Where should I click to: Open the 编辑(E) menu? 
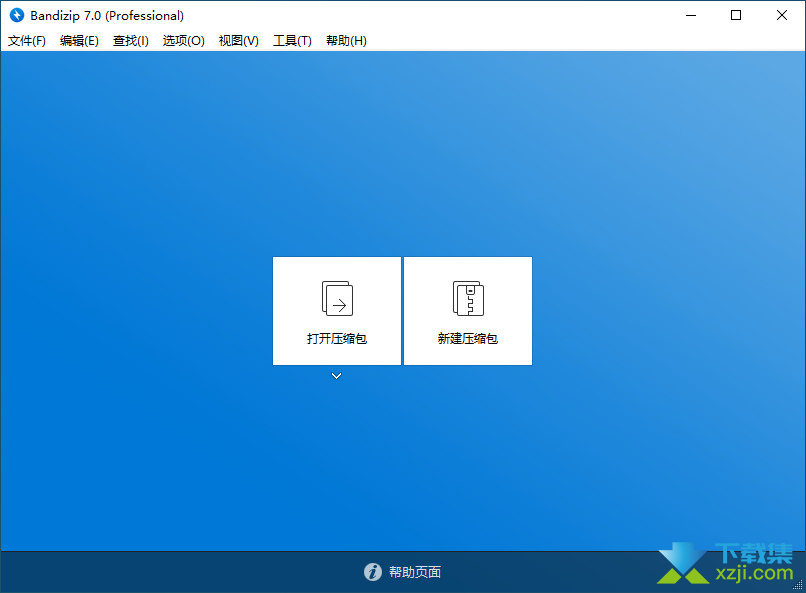point(79,41)
